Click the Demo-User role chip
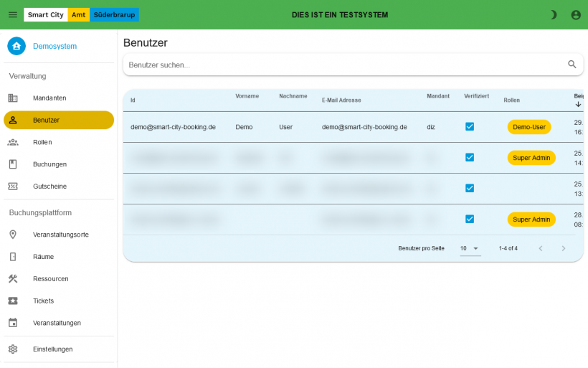 [529, 127]
